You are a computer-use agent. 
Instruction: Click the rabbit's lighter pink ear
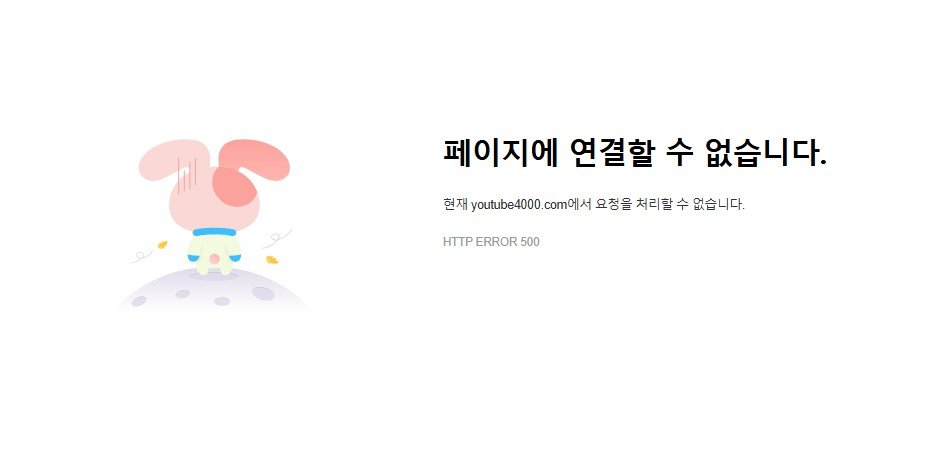(164, 159)
